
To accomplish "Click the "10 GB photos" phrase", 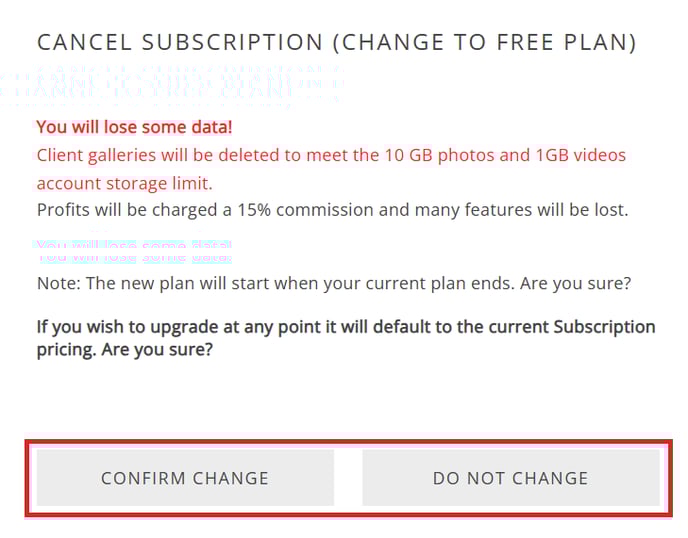I will 430,155.
